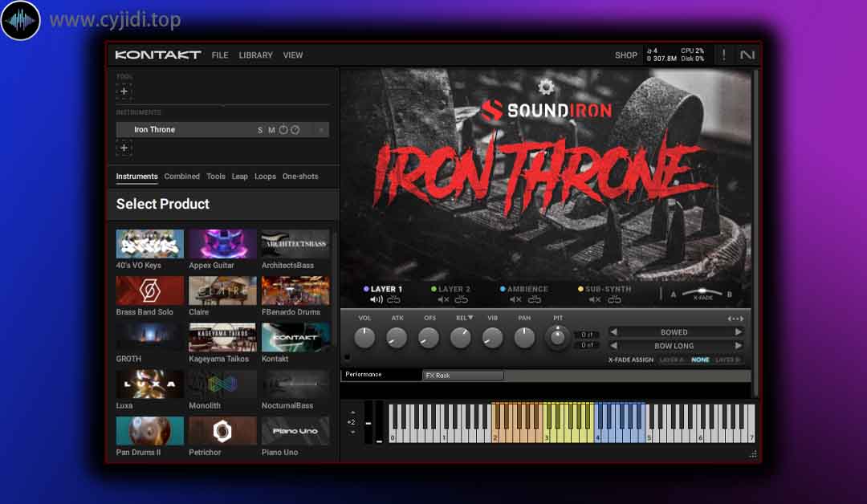The width and height of the screenshot is (867, 504).
Task: Click the exclamation alert icon
Action: pyautogui.click(x=724, y=55)
